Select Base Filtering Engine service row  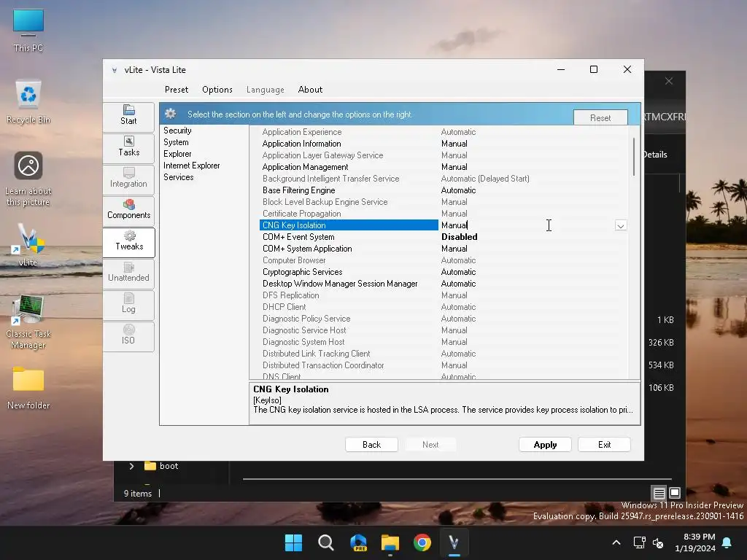(444, 190)
